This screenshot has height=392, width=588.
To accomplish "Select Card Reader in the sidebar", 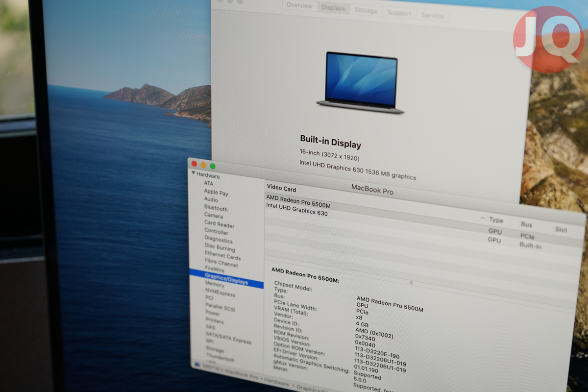I will (220, 224).
